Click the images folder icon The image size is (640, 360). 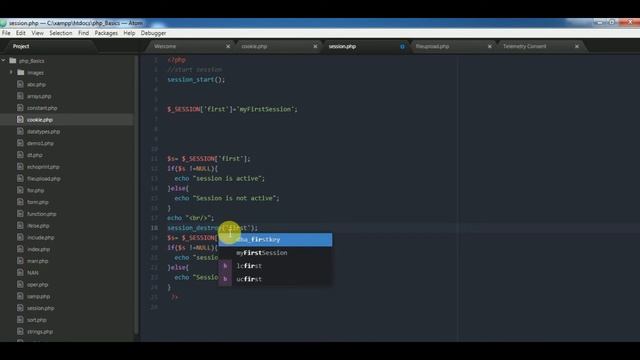point(21,72)
